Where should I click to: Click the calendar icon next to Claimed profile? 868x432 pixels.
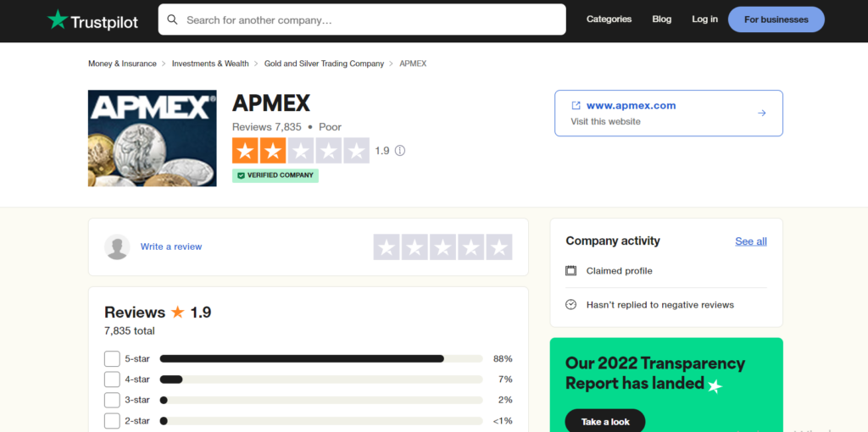570,271
